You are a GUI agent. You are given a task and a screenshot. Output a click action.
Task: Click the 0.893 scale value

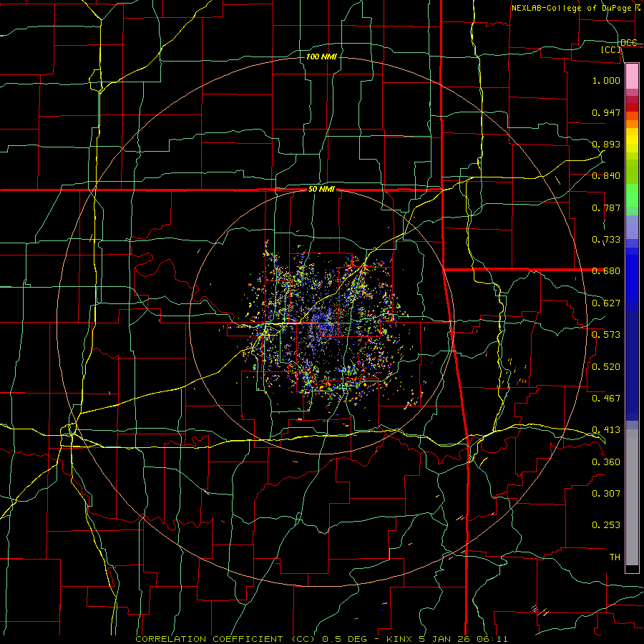coord(606,144)
